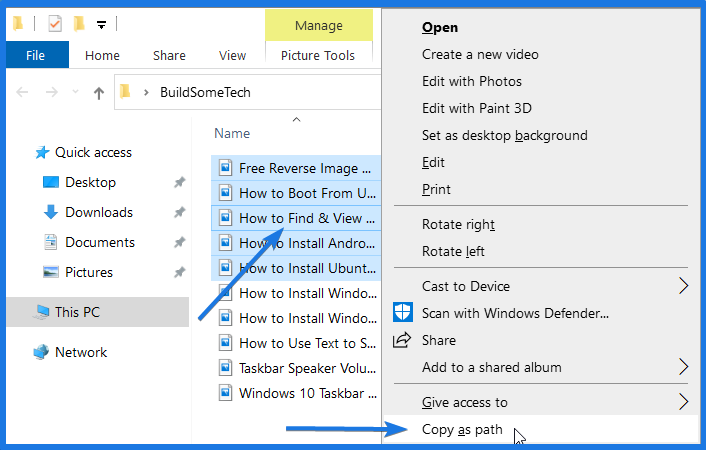Switch to the Home ribbon tab

click(102, 55)
